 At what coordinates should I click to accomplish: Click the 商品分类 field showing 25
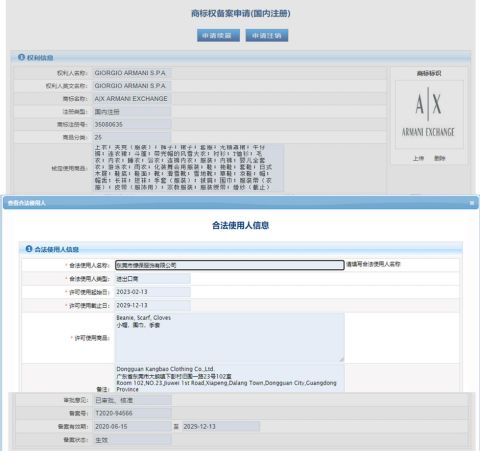(132, 137)
